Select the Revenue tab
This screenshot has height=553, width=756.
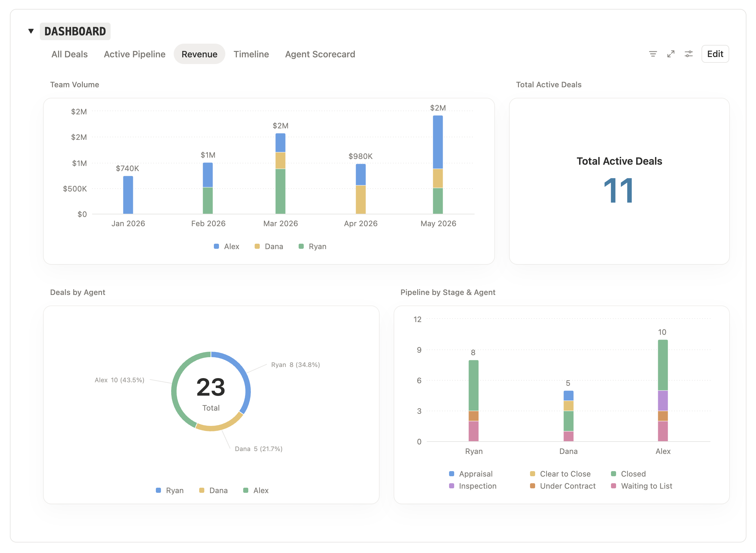(199, 54)
